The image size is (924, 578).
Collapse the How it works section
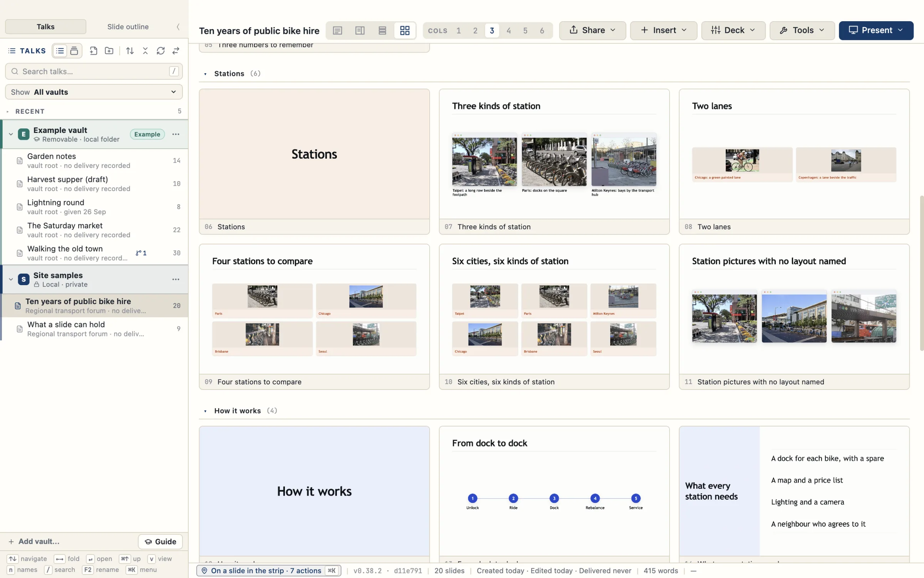coord(205,411)
